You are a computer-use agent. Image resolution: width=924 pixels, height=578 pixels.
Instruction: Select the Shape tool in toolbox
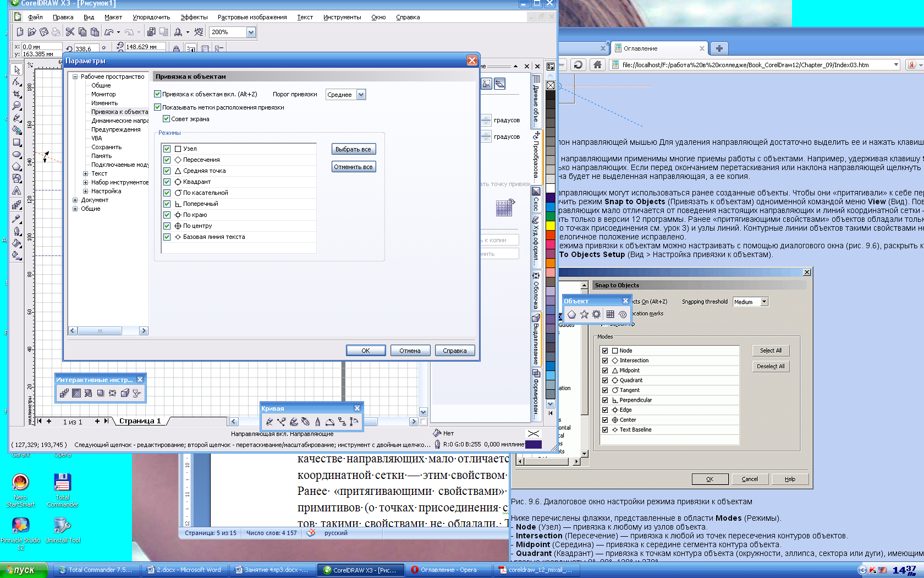(x=17, y=82)
